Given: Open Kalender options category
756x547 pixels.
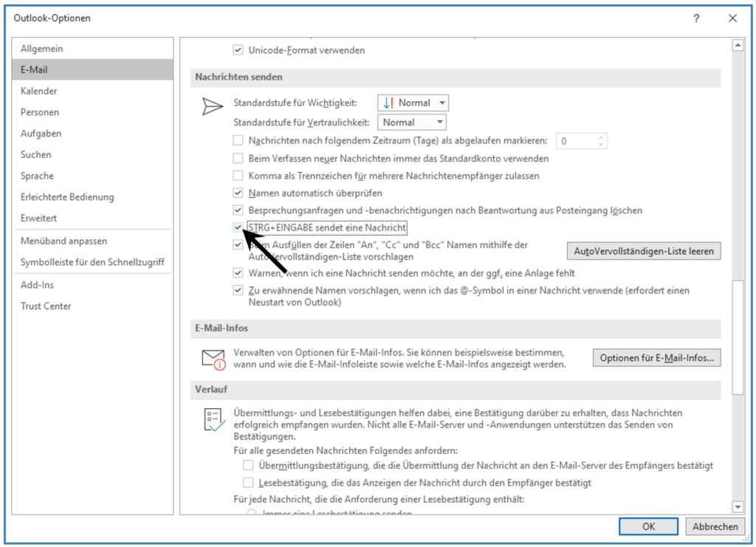Looking at the screenshot, I should 92,91.
